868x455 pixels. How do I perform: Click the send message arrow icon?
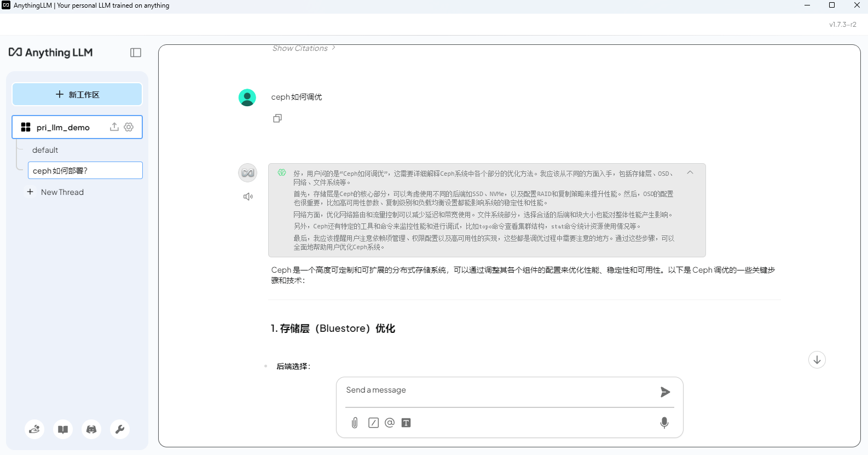(x=665, y=392)
